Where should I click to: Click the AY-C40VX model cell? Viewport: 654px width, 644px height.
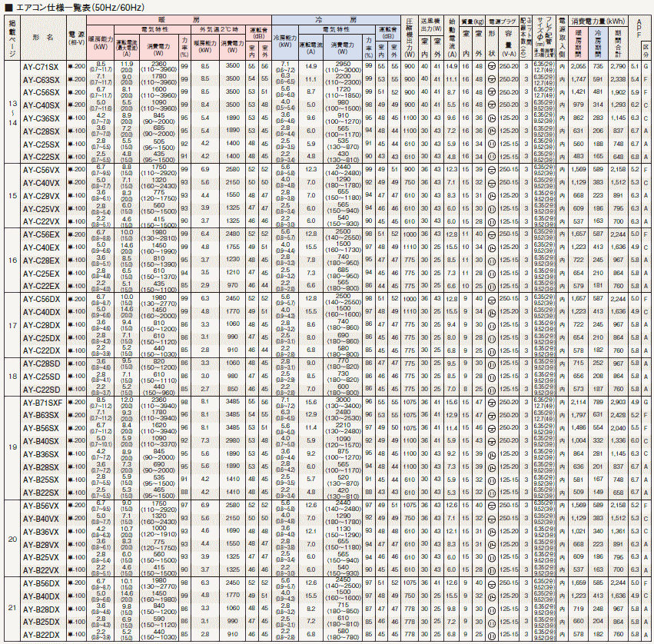pos(41,183)
